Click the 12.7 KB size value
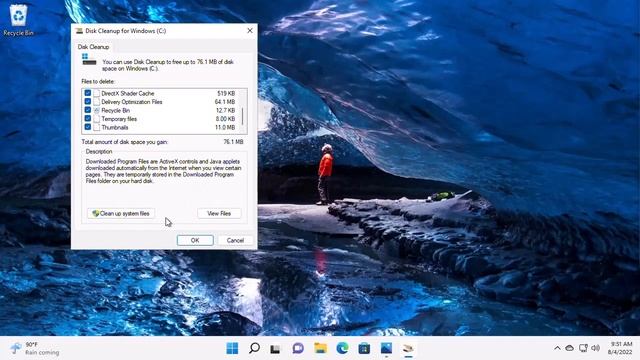This screenshot has height=360, width=640. coord(225,111)
